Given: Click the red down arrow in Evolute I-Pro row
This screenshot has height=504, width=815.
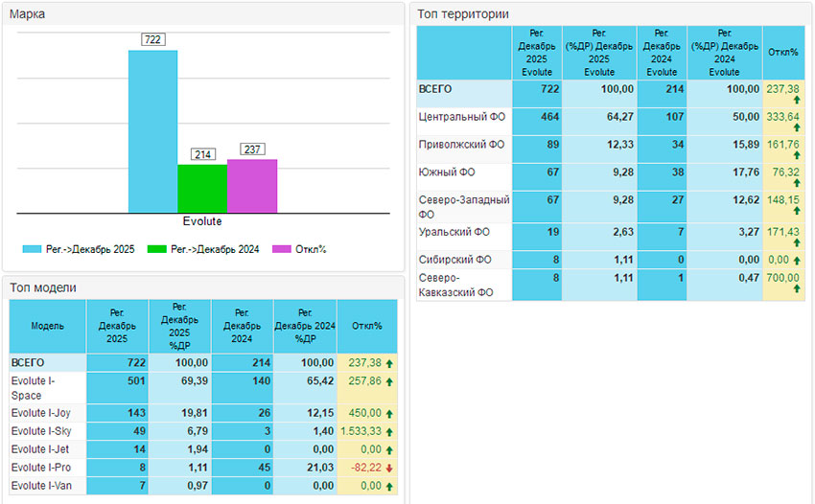Looking at the screenshot, I should [x=390, y=468].
